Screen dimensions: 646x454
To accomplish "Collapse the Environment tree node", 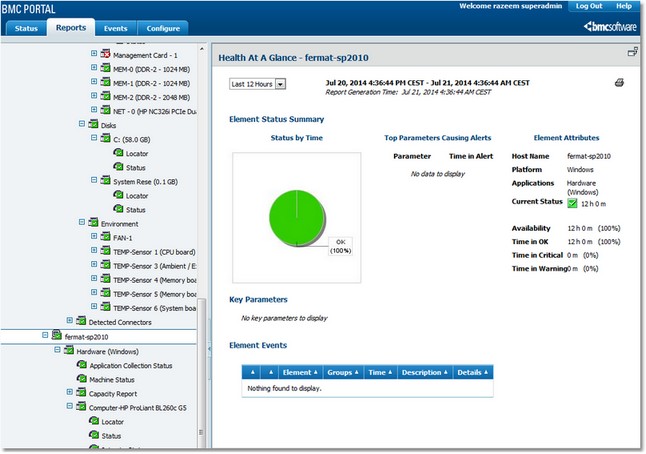I will (82, 223).
